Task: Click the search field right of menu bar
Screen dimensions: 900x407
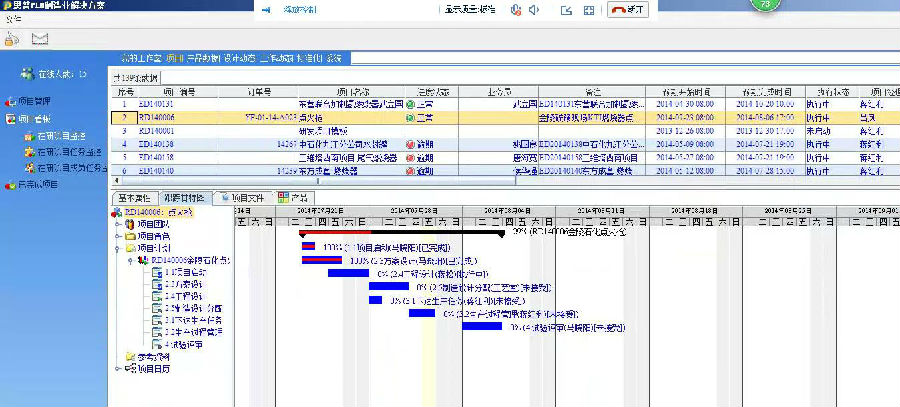Action: [x=623, y=58]
